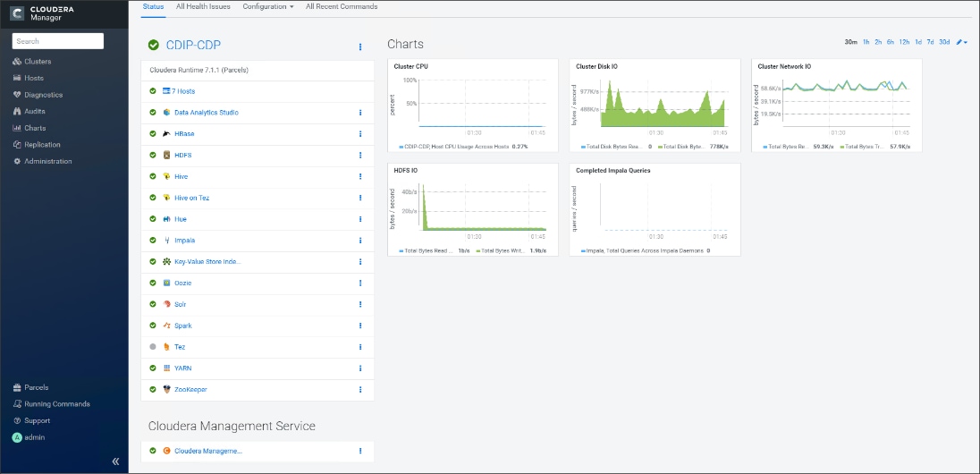
Task: Click the admin user avatar
Action: [x=17, y=437]
